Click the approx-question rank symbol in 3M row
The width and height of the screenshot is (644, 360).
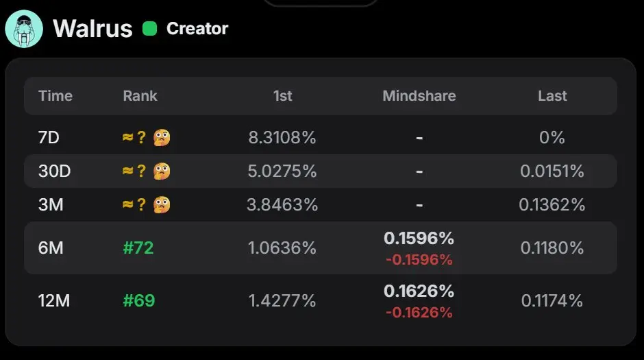pyautogui.click(x=134, y=204)
